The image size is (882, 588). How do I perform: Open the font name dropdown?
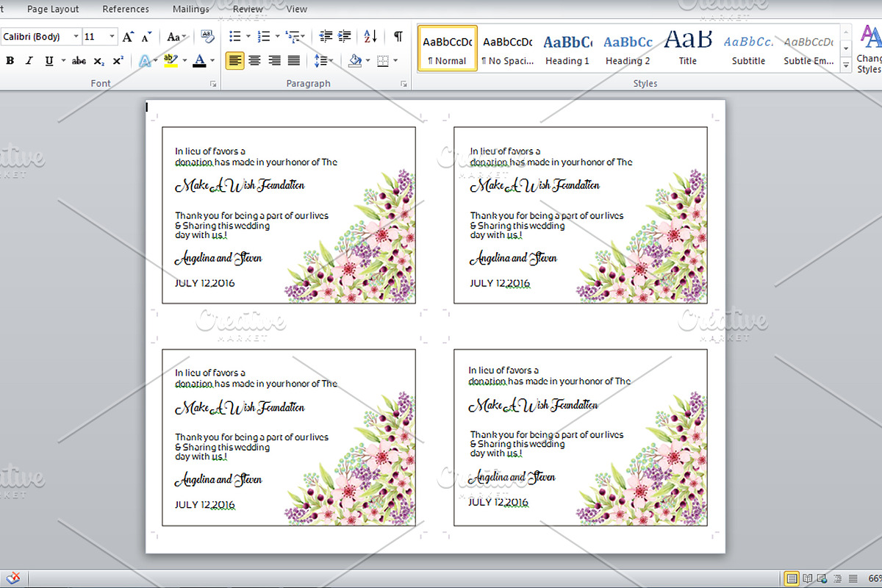(76, 37)
